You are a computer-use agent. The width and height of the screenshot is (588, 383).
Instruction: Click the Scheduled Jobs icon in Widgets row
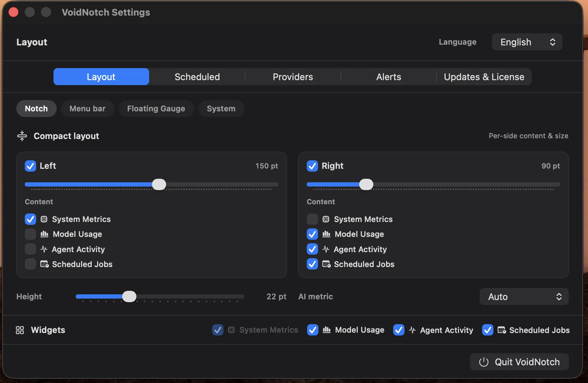pyautogui.click(x=502, y=330)
